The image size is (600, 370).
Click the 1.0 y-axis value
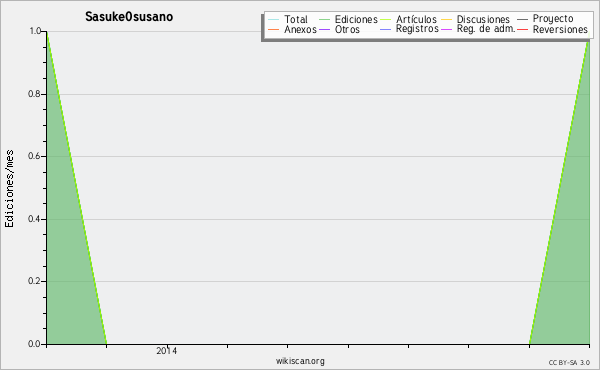click(35, 31)
